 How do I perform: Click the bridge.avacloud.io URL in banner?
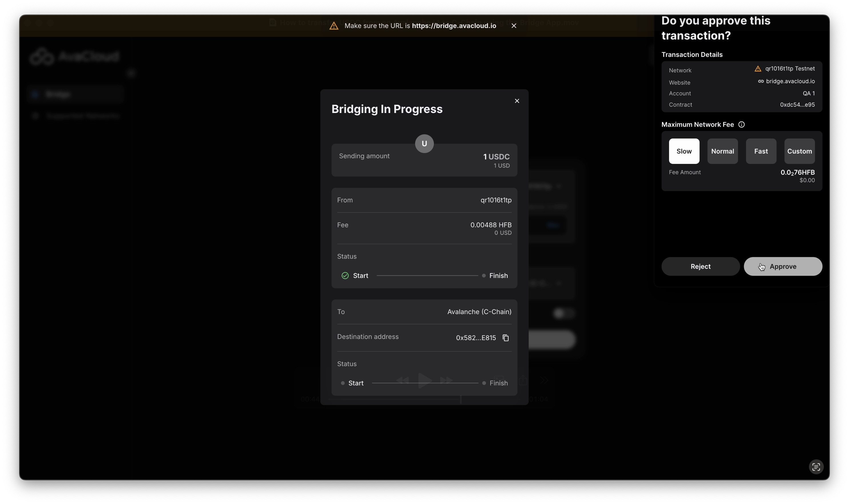454,26
